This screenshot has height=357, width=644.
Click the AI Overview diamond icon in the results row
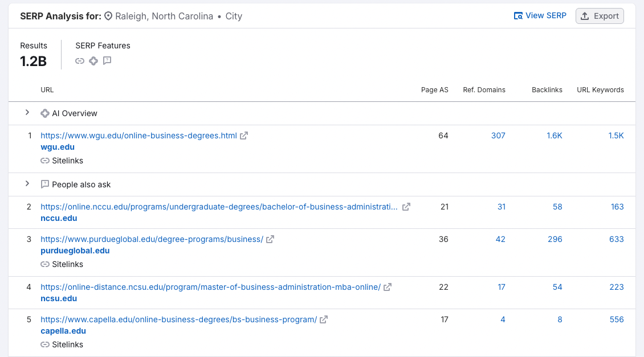coord(45,113)
